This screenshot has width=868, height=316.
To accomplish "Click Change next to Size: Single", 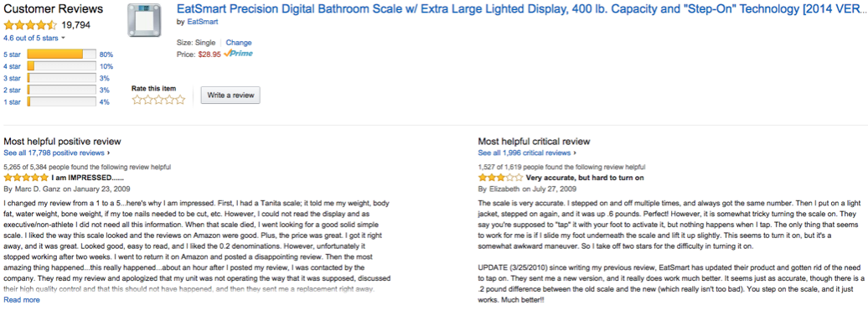I will pyautogui.click(x=239, y=43).
